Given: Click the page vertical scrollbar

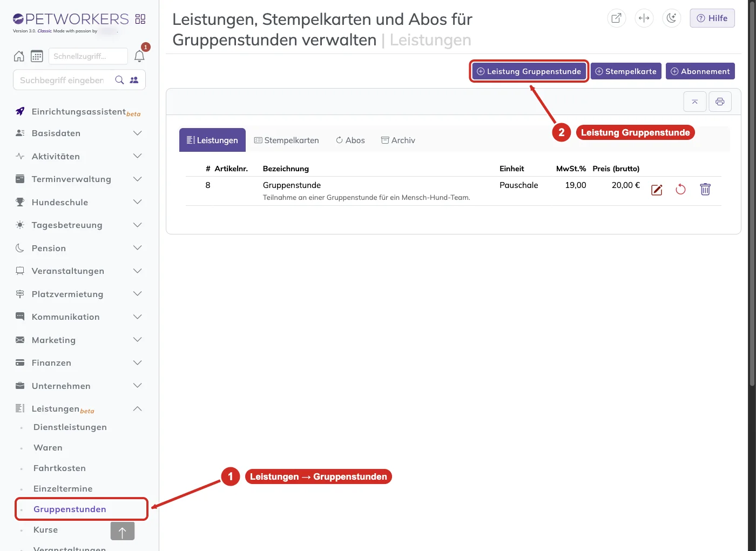Looking at the screenshot, I should tap(752, 194).
